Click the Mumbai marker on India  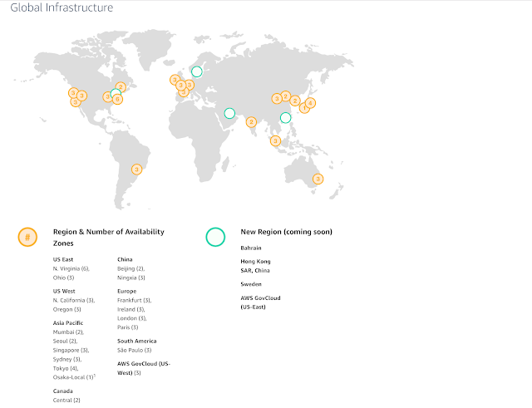pos(251,122)
